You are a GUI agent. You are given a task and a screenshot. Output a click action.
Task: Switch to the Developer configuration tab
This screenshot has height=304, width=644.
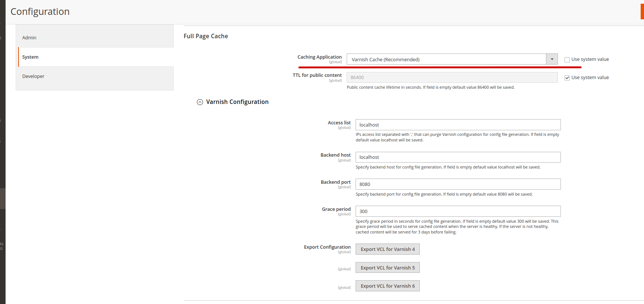(95, 76)
